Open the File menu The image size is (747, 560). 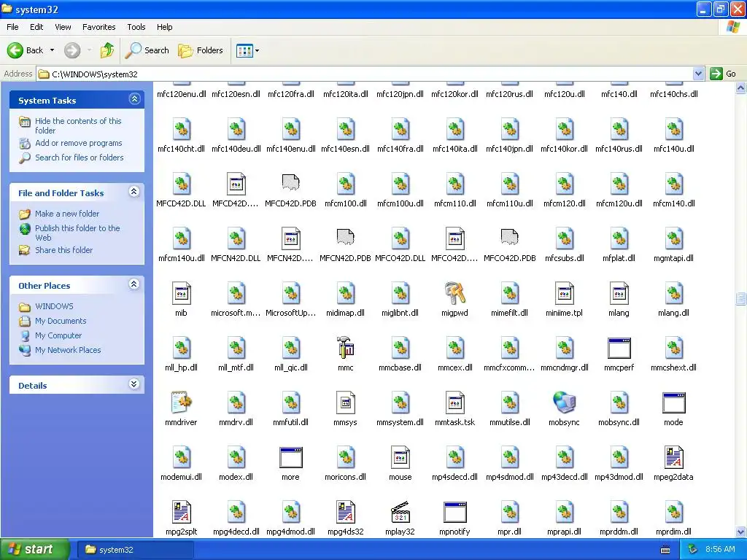13,27
